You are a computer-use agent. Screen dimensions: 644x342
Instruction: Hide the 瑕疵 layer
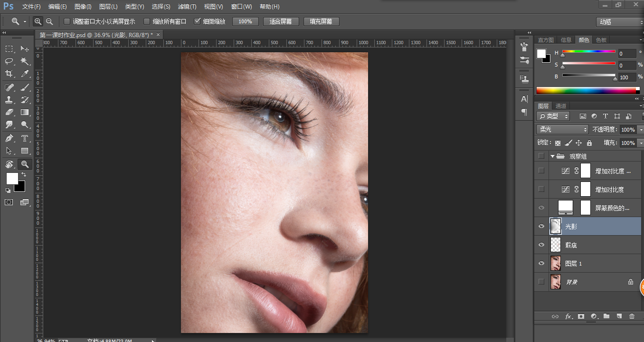541,245
